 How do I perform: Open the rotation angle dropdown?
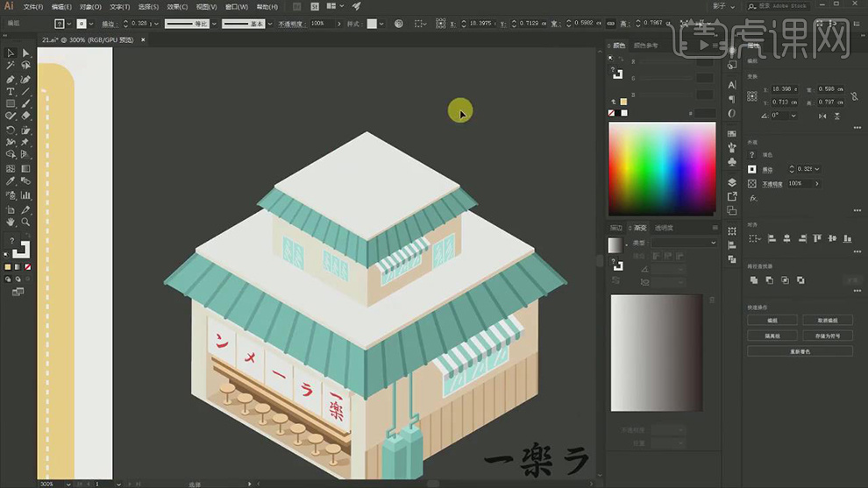(x=793, y=115)
